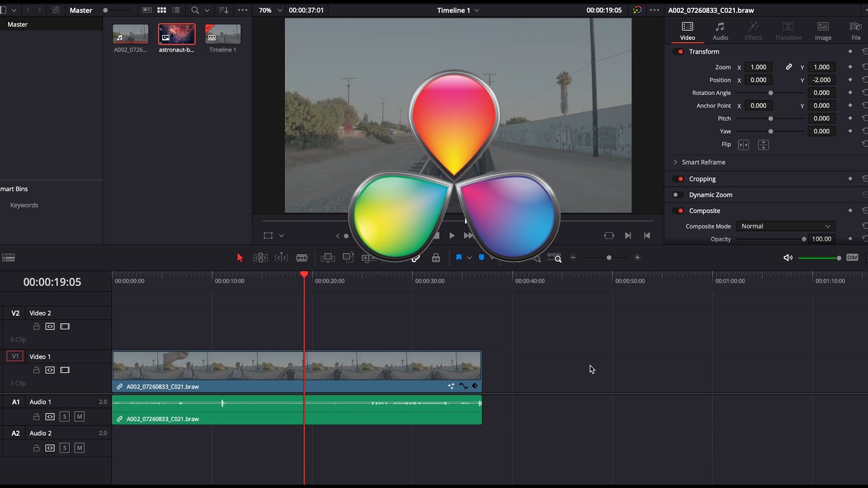Switch media pool to list view

(176, 10)
